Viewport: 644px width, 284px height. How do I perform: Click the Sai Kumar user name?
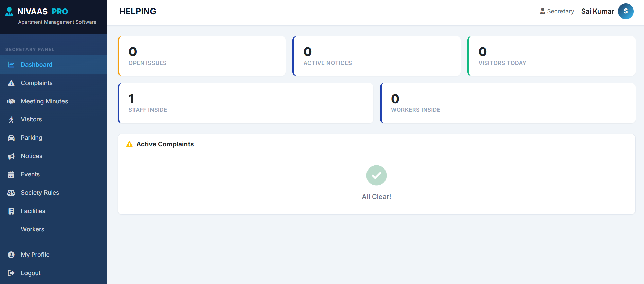pyautogui.click(x=597, y=11)
